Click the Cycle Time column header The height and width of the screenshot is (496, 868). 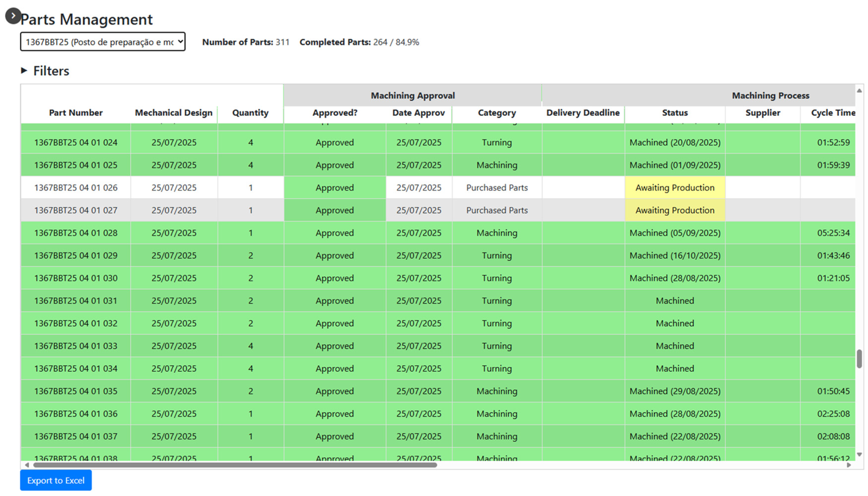[x=832, y=113]
